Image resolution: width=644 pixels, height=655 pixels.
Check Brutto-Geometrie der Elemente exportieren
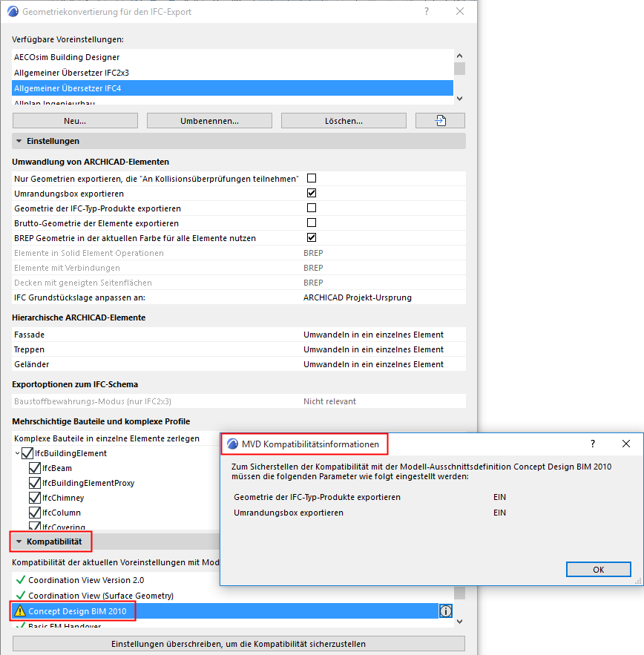[312, 223]
